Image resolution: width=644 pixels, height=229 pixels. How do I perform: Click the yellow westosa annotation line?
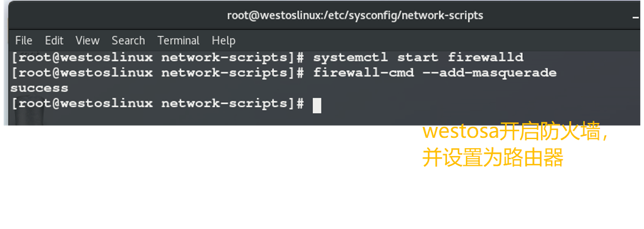click(515, 132)
